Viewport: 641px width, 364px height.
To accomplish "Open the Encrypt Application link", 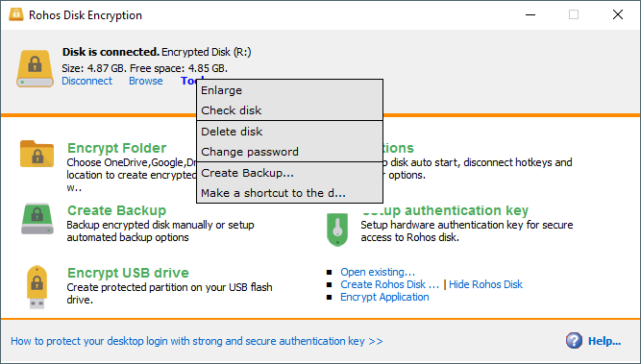I will point(384,297).
